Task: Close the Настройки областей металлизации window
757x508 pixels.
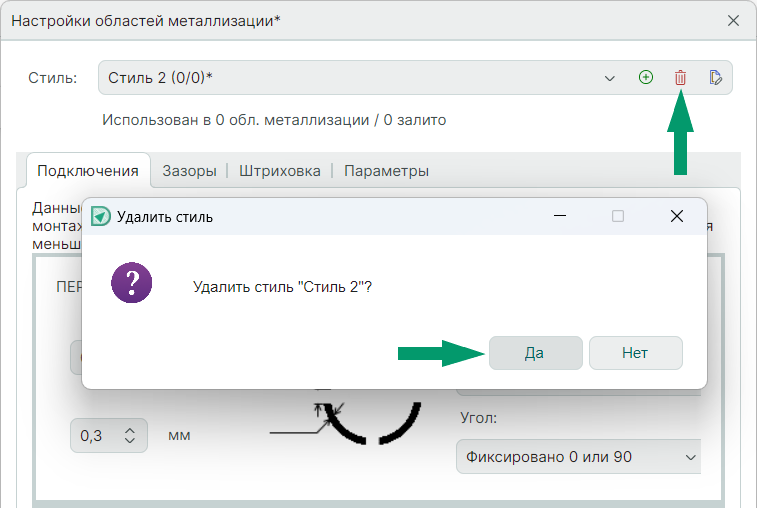Action: coord(733,21)
